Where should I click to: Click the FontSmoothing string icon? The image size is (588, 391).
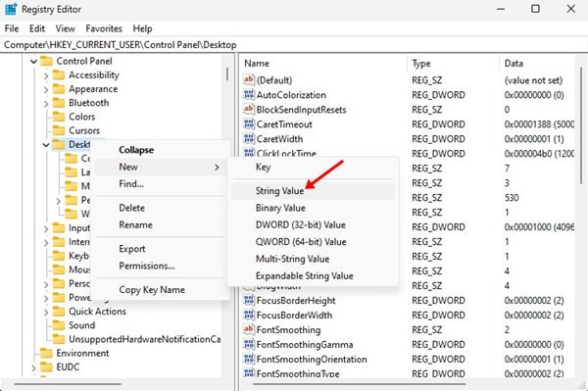tap(249, 329)
